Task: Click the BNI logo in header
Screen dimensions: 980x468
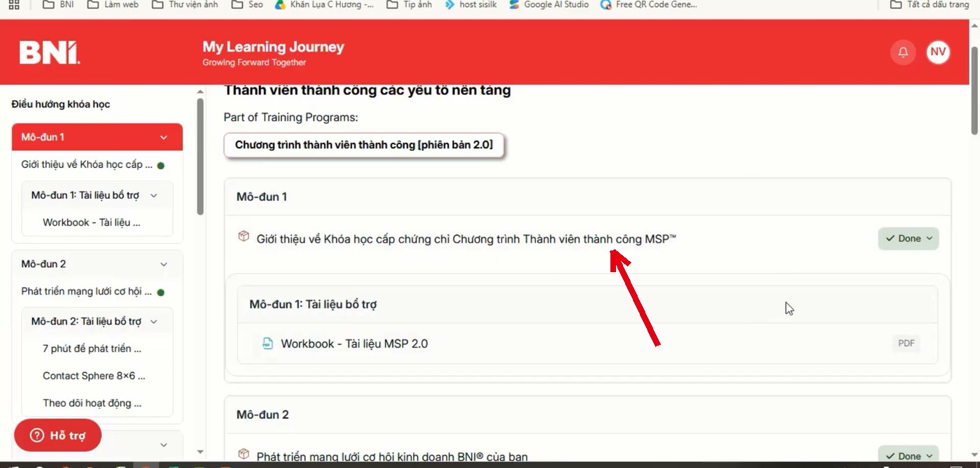Action: (x=50, y=52)
